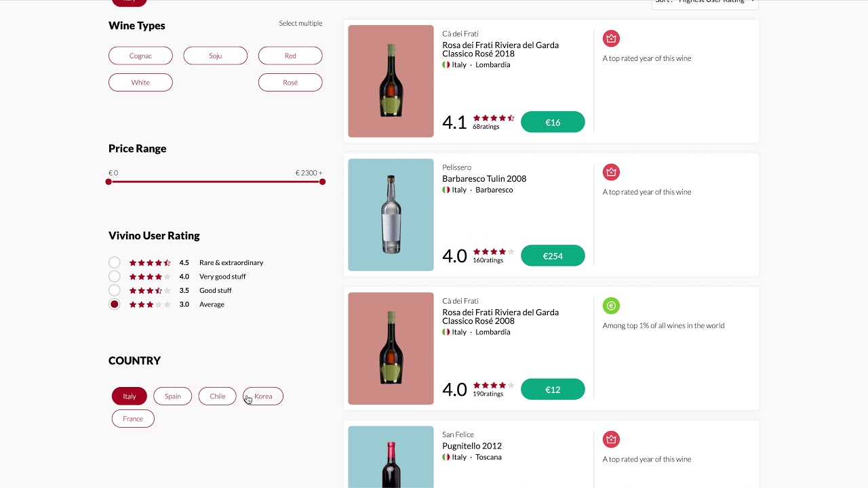Click crown badge on Barbaresco Tulin 2008
This screenshot has height=488, width=868.
(611, 172)
